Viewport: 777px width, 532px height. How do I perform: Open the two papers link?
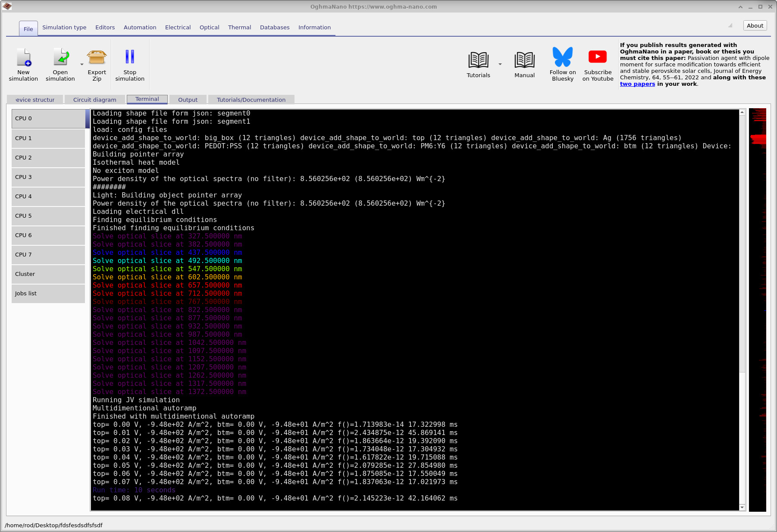[637, 84]
